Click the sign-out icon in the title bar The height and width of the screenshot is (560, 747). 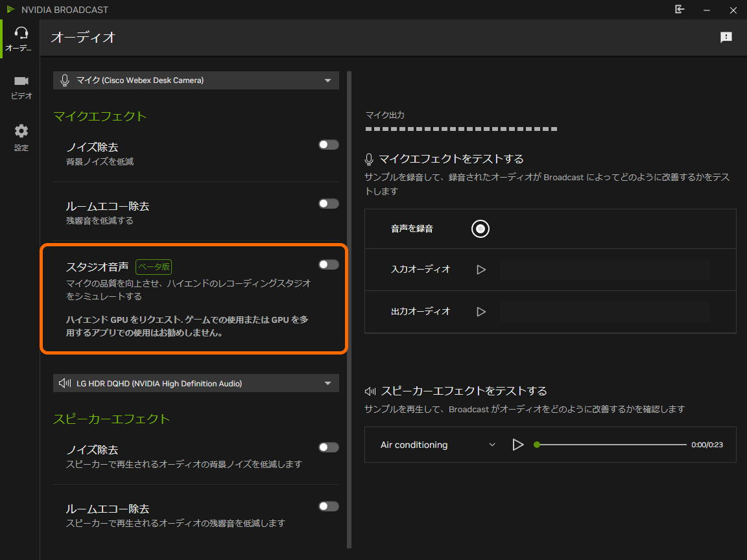[680, 10]
